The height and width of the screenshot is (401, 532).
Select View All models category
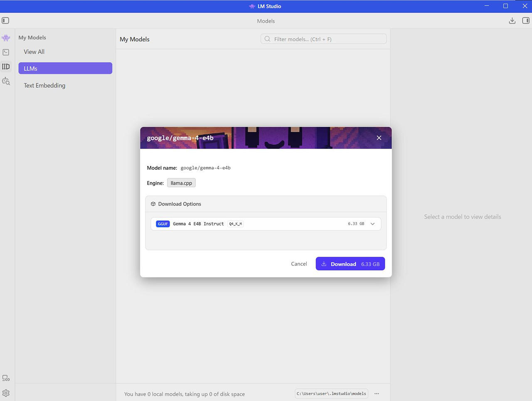pos(34,52)
